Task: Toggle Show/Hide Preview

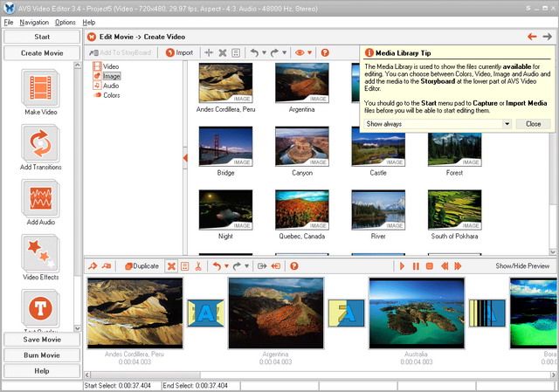Action: click(522, 266)
